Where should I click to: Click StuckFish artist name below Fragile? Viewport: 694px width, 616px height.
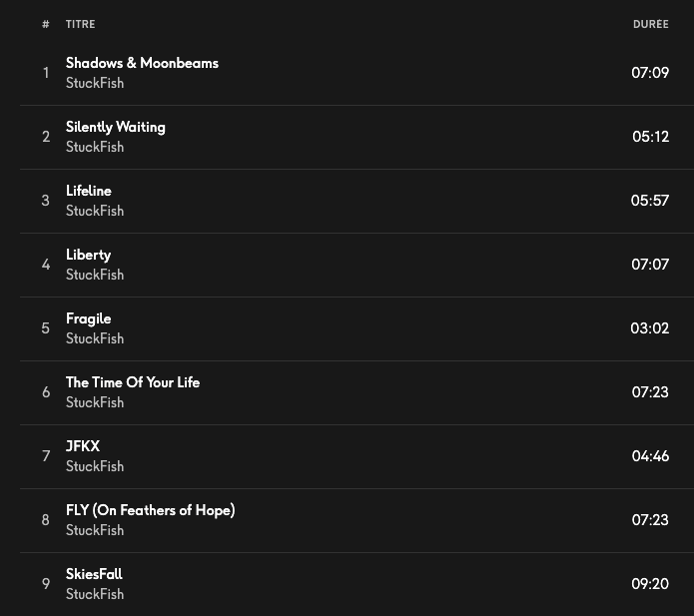click(x=95, y=338)
